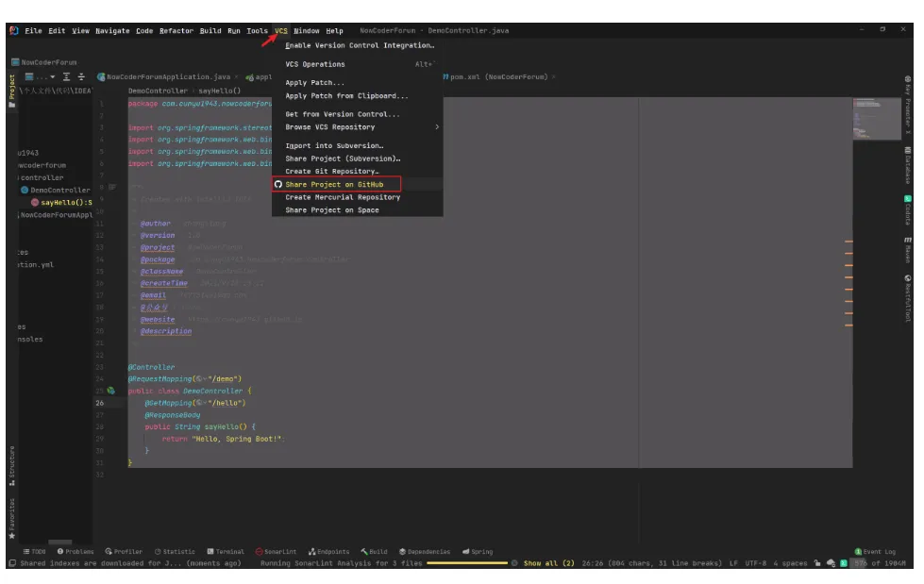Select Share Project on GitHub
This screenshot has width=924, height=584.
[x=357, y=184]
